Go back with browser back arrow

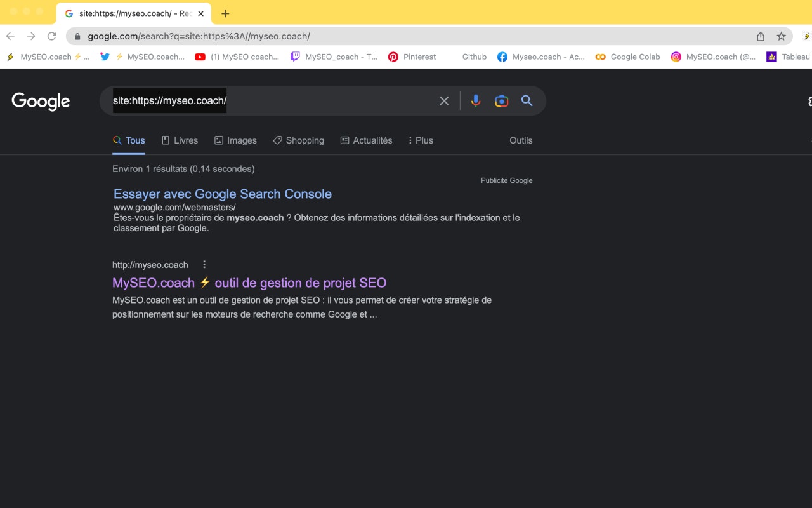(10, 36)
